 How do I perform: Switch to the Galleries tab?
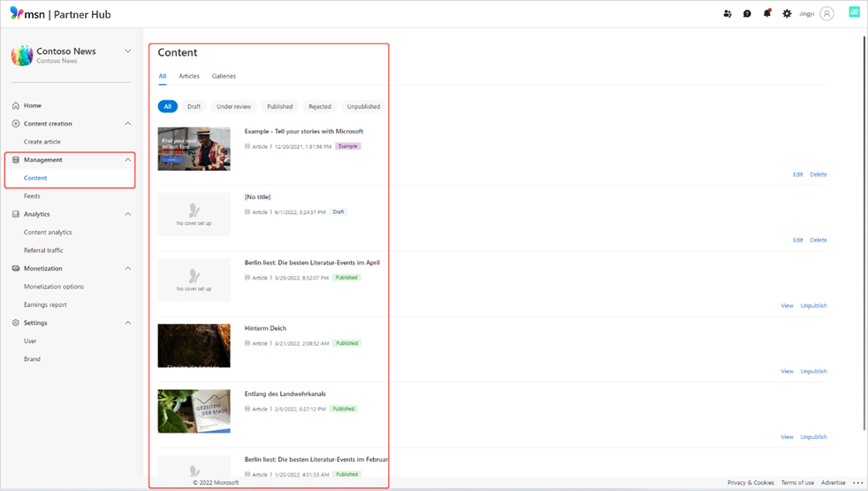pos(224,76)
